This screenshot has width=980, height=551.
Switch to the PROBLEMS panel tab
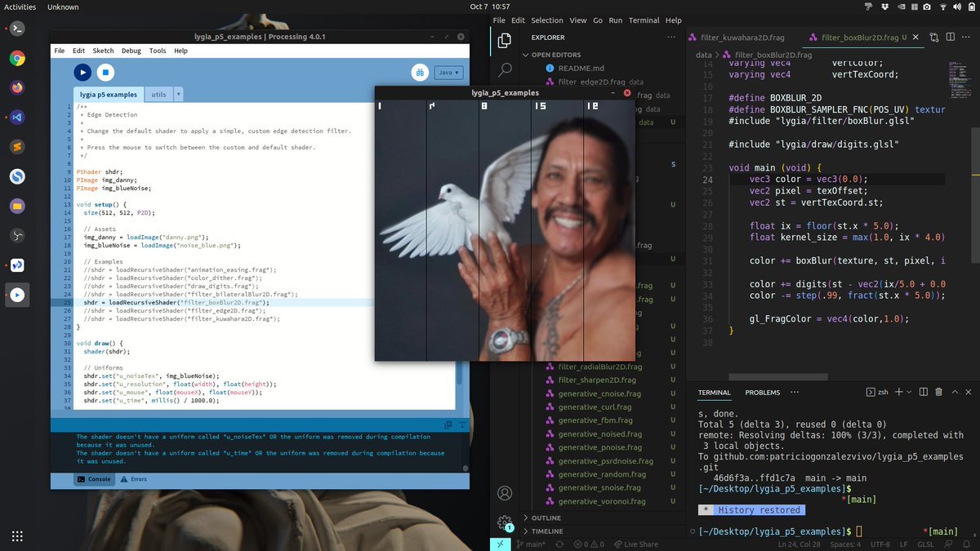coord(762,393)
